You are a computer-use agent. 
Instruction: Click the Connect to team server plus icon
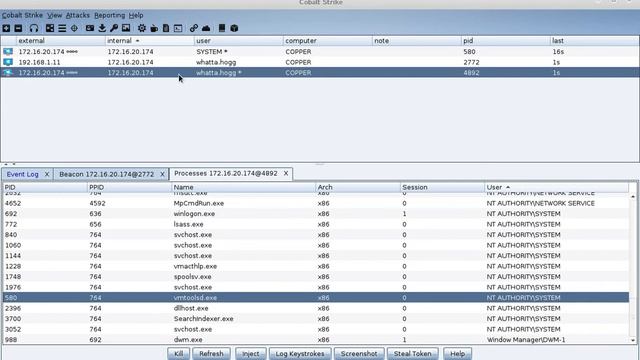6,28
